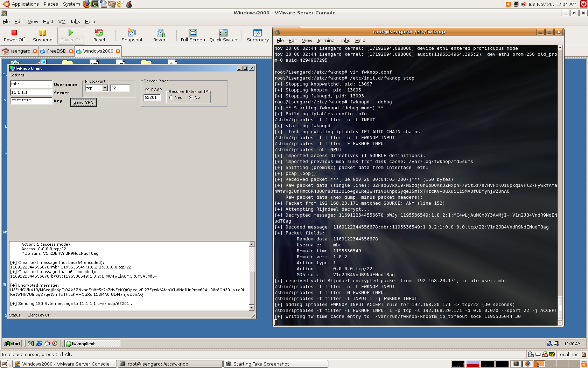Click the Quick Switch icon
This screenshot has width=588, height=368.
[223, 35]
